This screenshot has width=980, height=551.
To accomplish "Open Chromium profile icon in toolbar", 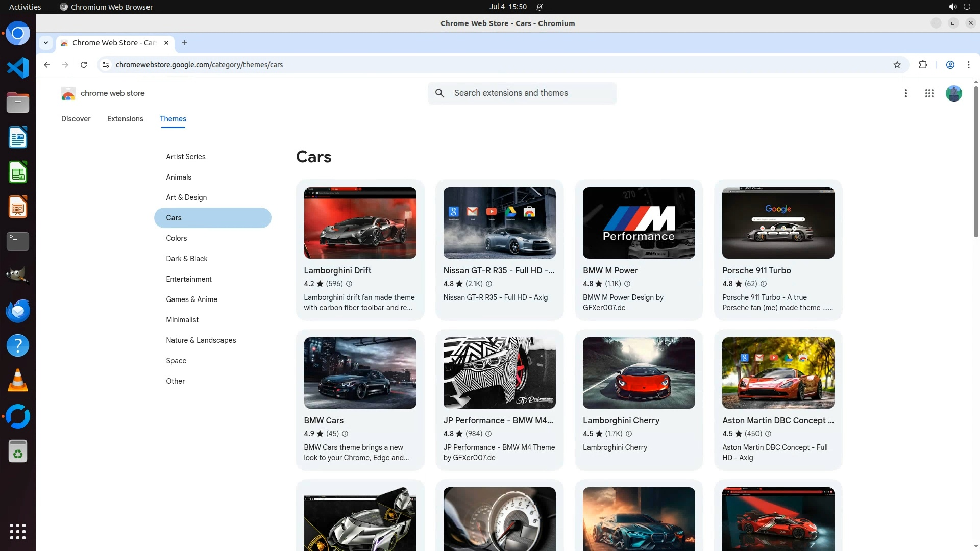I will [950, 65].
